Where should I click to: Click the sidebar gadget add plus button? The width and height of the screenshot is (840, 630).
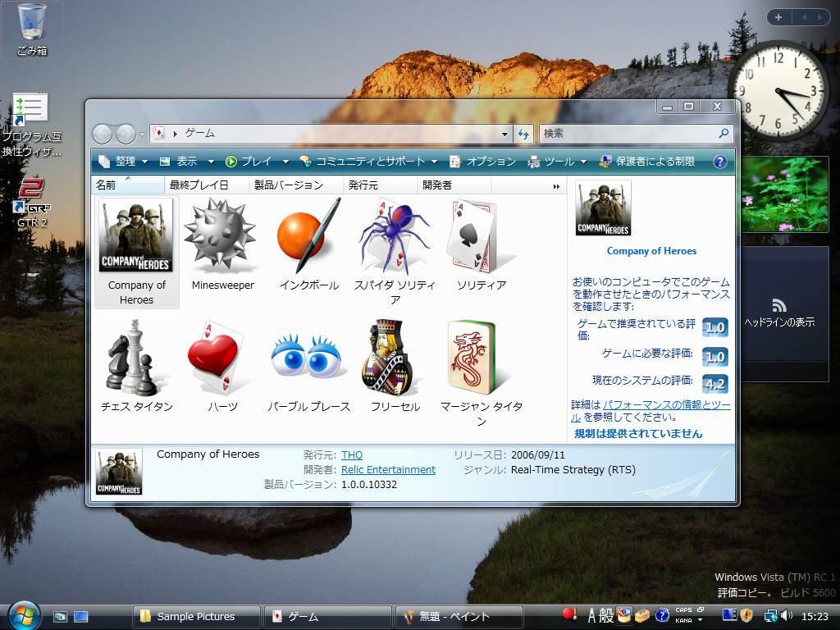click(x=778, y=17)
